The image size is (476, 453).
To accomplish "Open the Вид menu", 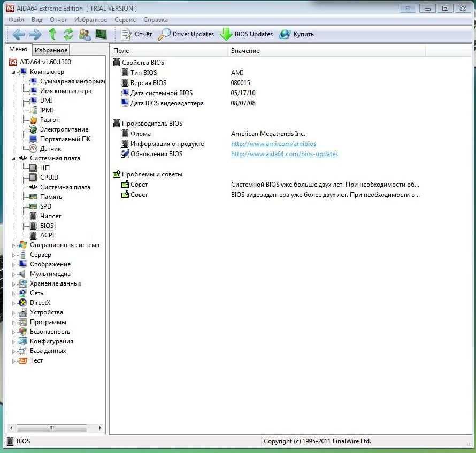I will coord(37,20).
